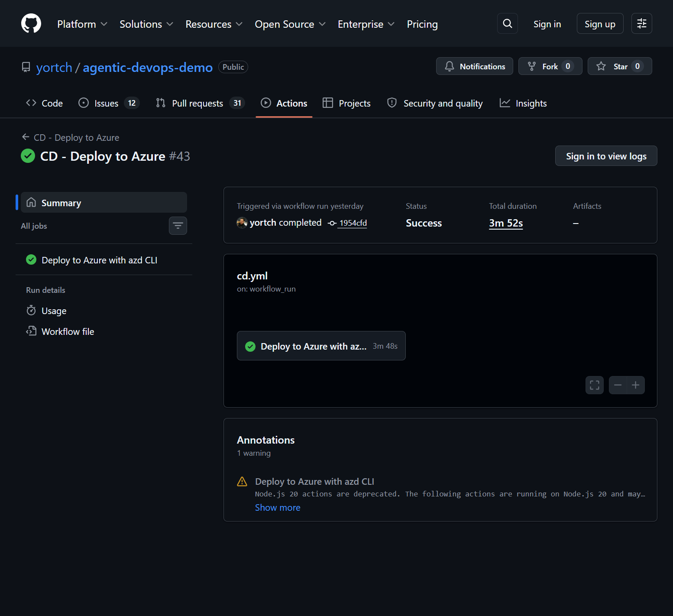The image size is (673, 616).
Task: Open the search icon in the top bar
Action: coord(507,23)
